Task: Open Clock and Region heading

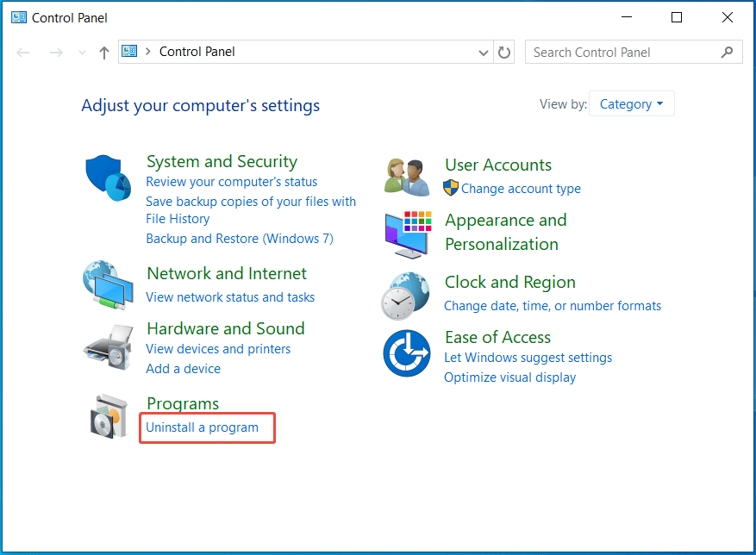Action: 510,282
